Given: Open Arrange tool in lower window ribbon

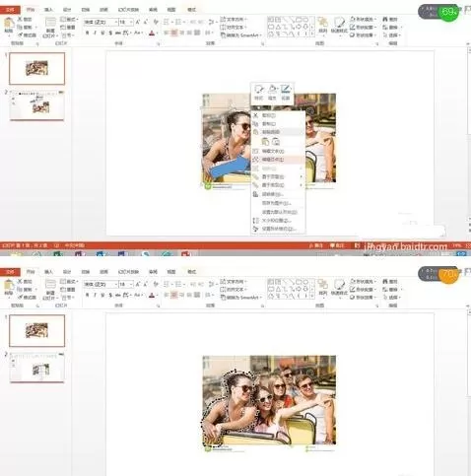Looking at the screenshot, I should [x=323, y=288].
